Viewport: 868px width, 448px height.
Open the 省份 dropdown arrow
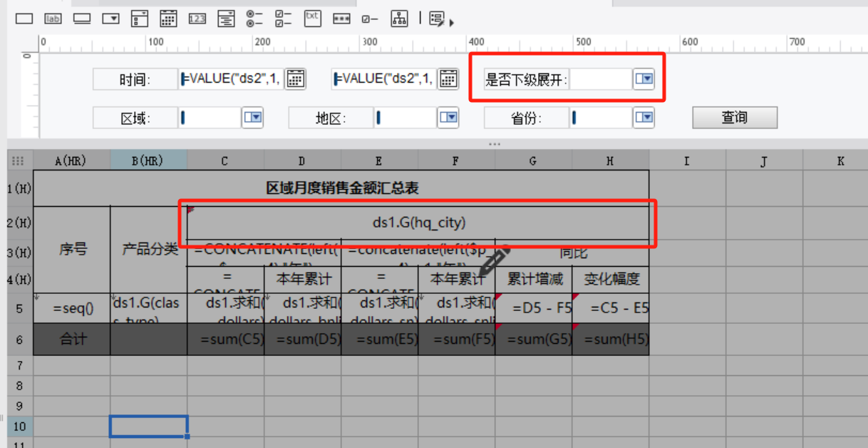point(644,118)
